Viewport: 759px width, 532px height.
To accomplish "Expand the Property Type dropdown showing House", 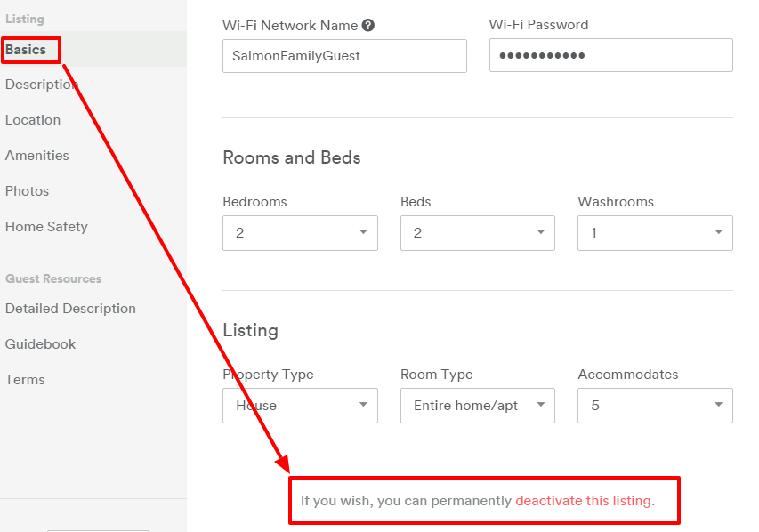I will pos(300,406).
